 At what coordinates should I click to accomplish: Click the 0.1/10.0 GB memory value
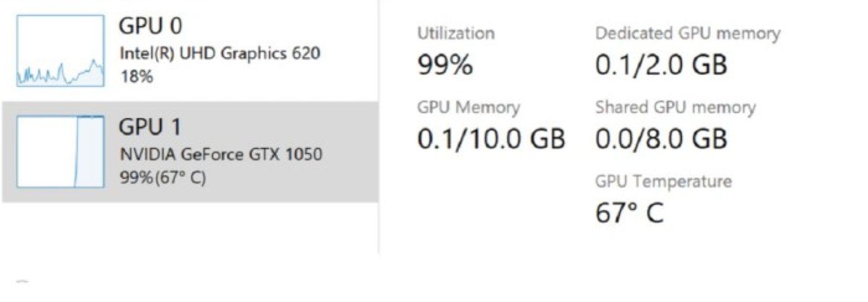[x=491, y=139]
